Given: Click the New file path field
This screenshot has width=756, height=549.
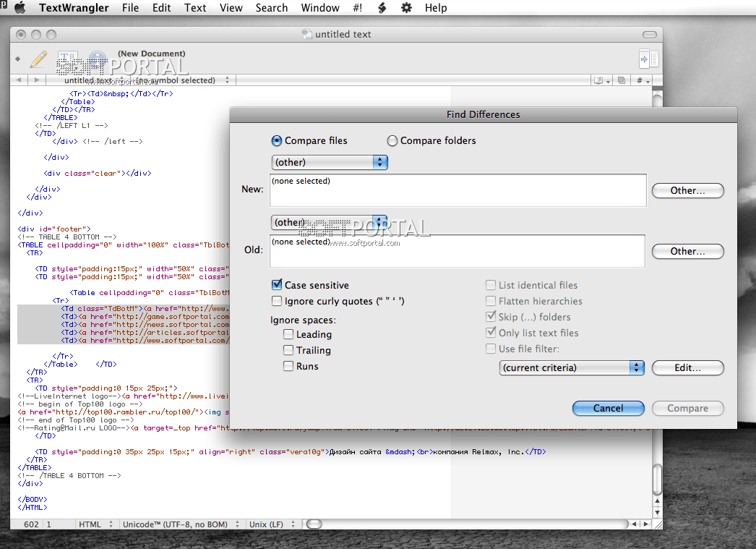Looking at the screenshot, I should [458, 190].
